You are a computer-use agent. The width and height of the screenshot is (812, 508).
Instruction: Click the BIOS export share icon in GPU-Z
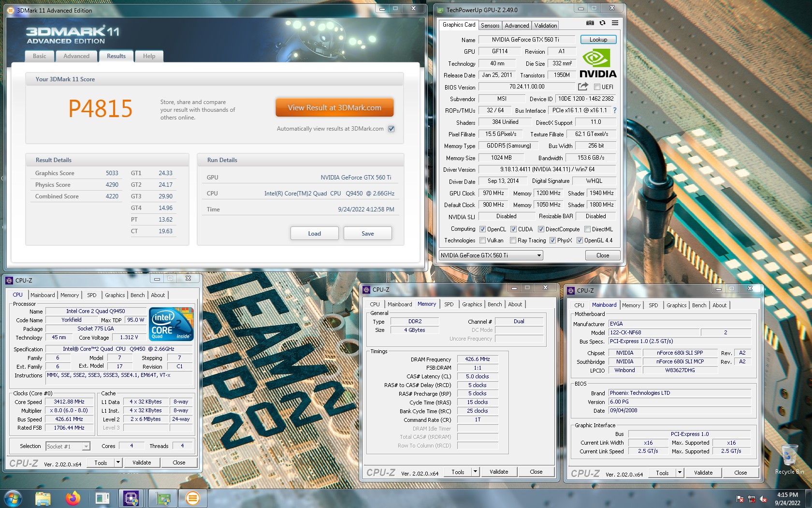583,87
